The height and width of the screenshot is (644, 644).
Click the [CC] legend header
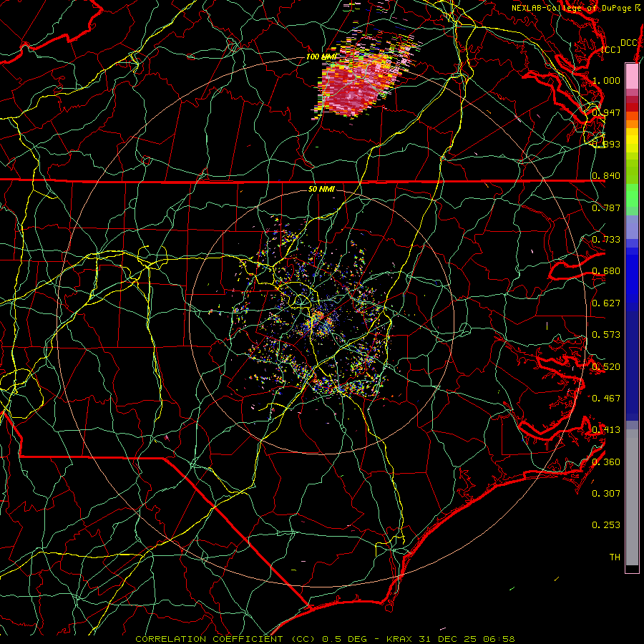(611, 49)
